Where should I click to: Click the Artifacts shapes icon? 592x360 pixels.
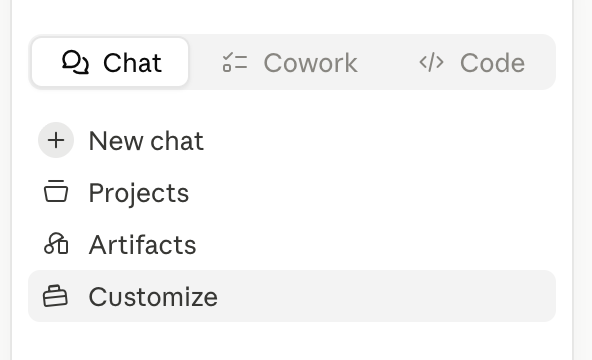(56, 243)
